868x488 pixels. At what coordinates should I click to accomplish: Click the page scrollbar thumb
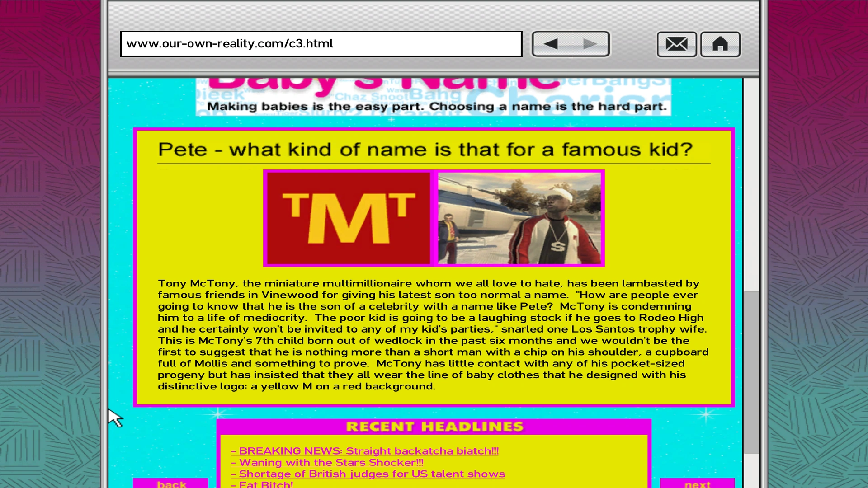[751, 371]
